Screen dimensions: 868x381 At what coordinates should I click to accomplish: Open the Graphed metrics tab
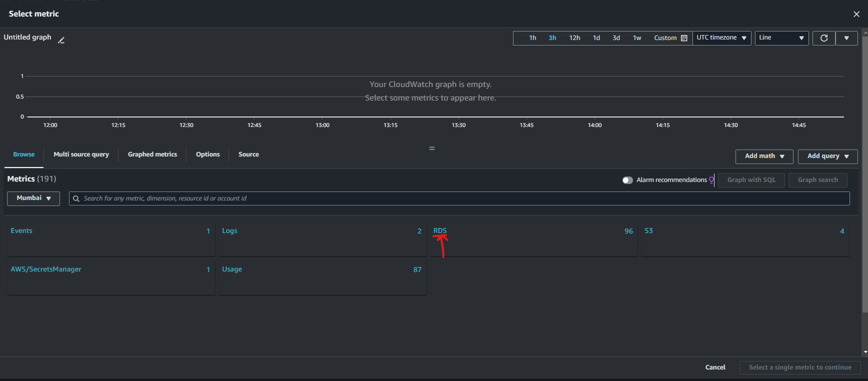(152, 154)
